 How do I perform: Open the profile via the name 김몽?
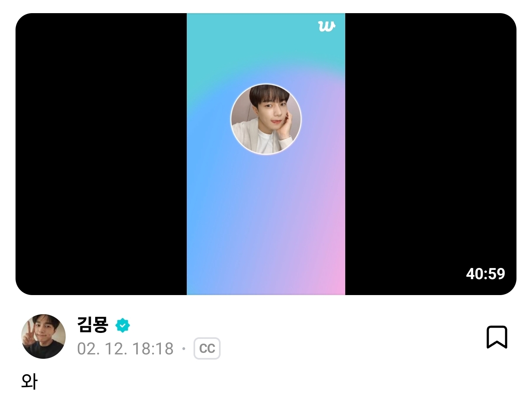(x=92, y=325)
